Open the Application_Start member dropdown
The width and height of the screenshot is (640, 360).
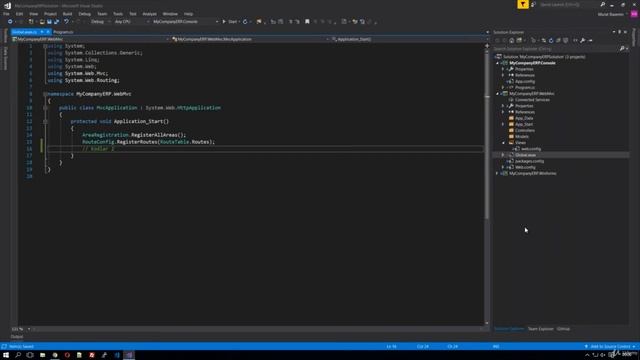(x=409, y=39)
